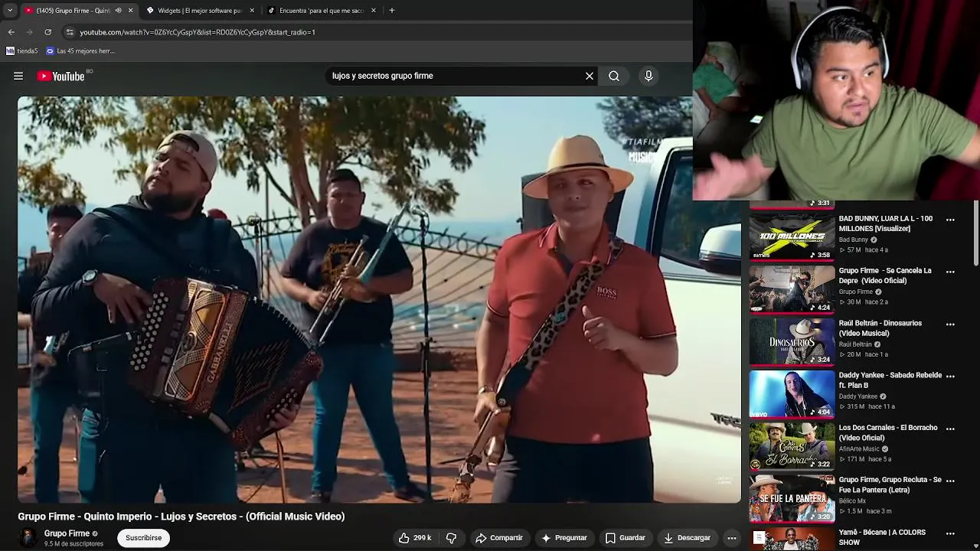
Task: Clear the search box with X
Action: click(590, 76)
